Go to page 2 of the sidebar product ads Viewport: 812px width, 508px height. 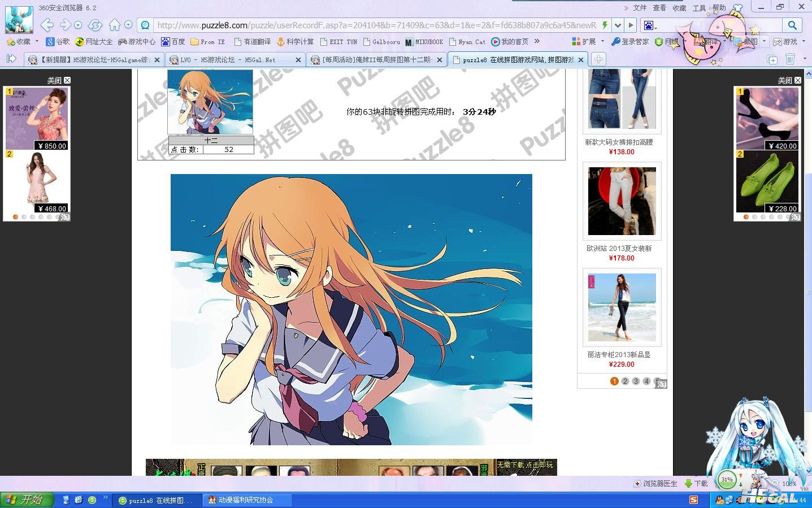click(x=625, y=381)
